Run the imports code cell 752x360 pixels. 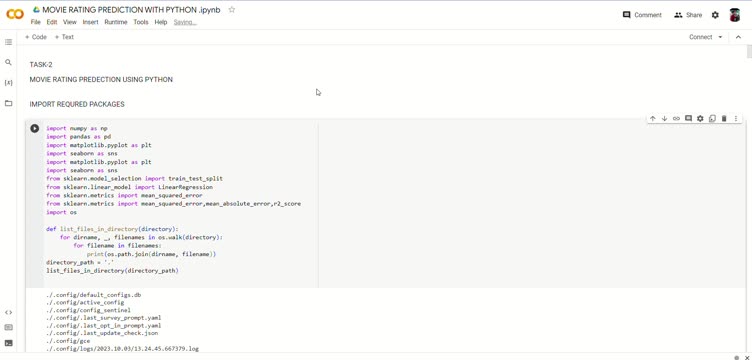(x=35, y=128)
